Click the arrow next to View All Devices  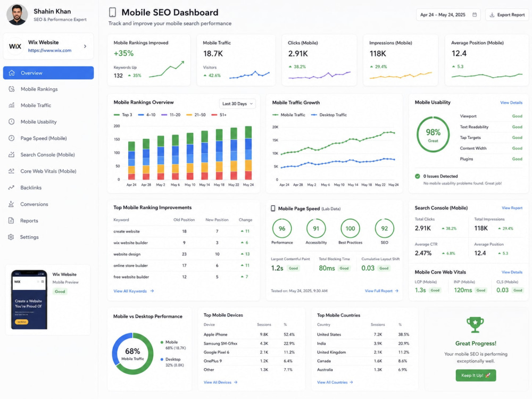click(236, 383)
